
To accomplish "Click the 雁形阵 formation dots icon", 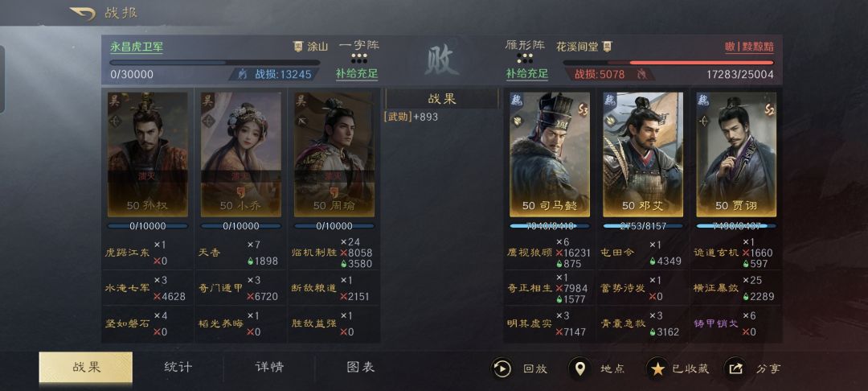I will point(525,58).
